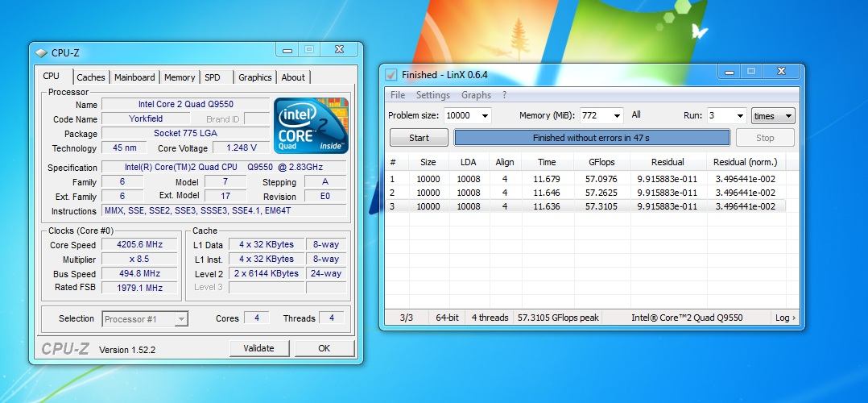Image resolution: width=868 pixels, height=403 pixels.
Task: Open the SPD tab
Action: click(213, 77)
